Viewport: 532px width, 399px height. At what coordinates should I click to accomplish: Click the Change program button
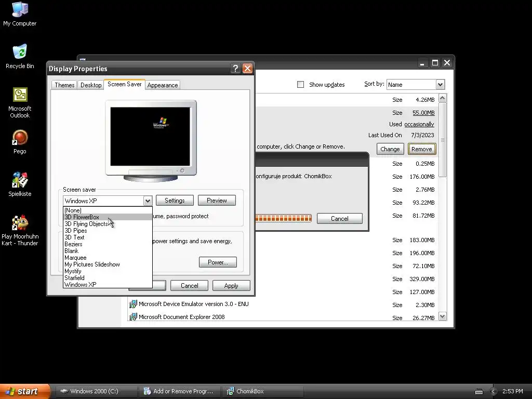390,149
